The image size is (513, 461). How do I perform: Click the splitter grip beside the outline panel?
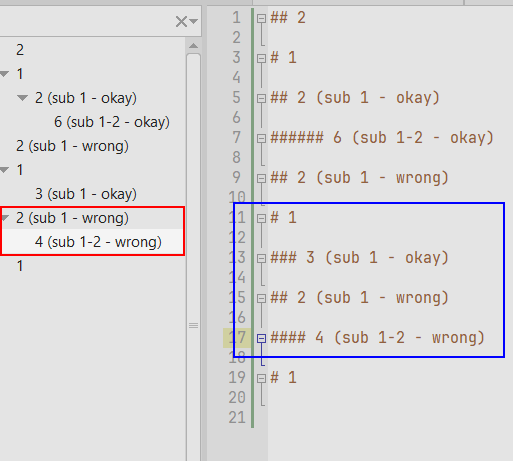(193, 325)
